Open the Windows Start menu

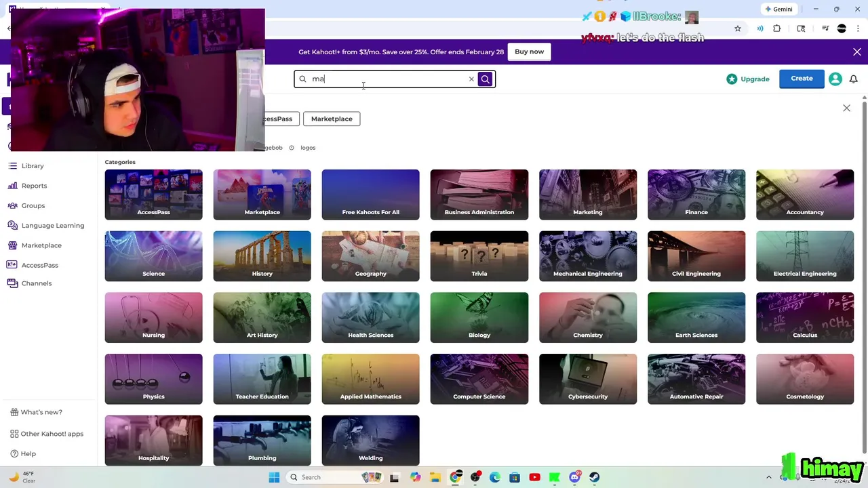pos(274,477)
